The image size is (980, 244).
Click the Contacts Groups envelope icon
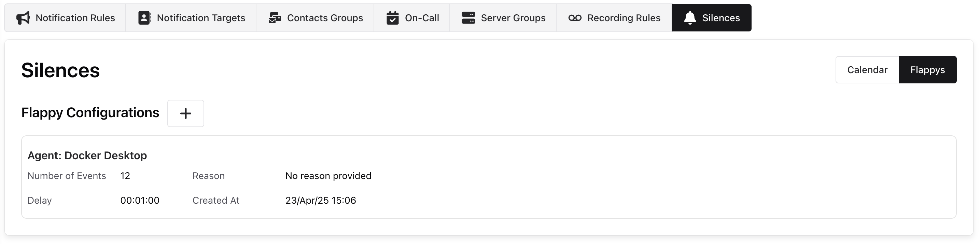pyautogui.click(x=275, y=18)
